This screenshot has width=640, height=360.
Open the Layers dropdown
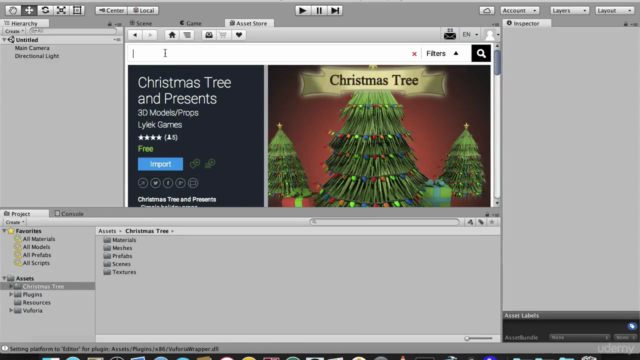pyautogui.click(x=569, y=11)
